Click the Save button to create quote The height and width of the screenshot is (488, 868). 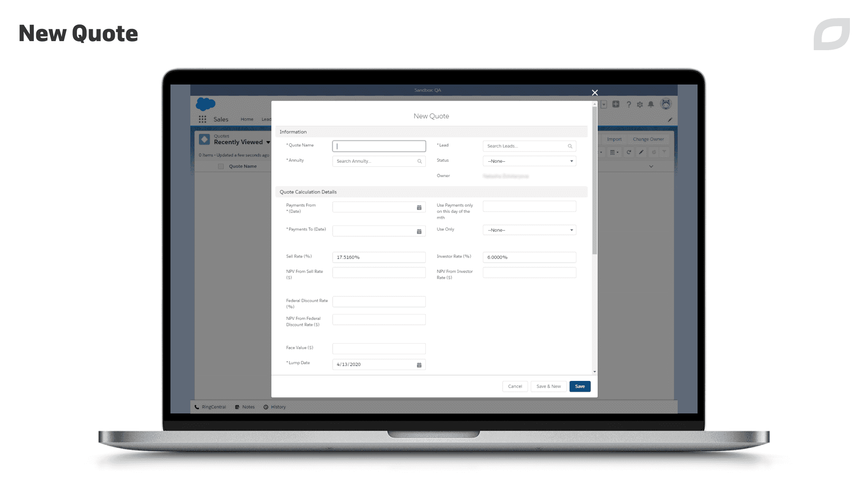pos(580,386)
